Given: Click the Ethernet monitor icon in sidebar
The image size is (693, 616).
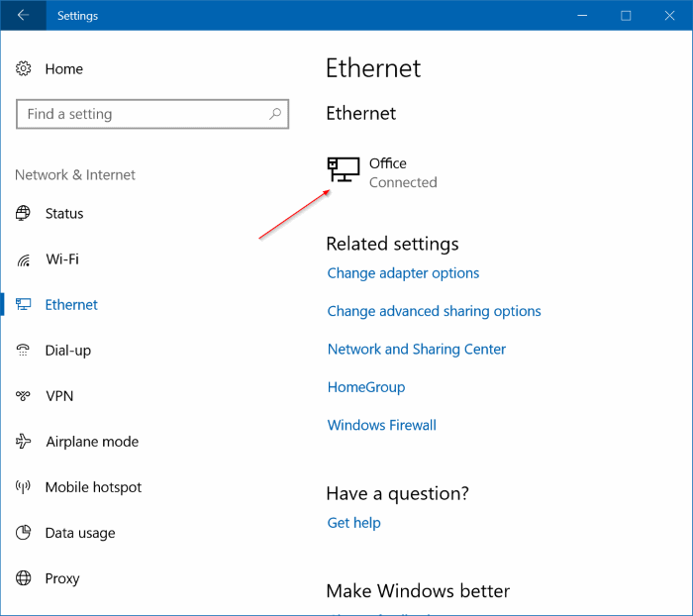Looking at the screenshot, I should pyautogui.click(x=24, y=304).
